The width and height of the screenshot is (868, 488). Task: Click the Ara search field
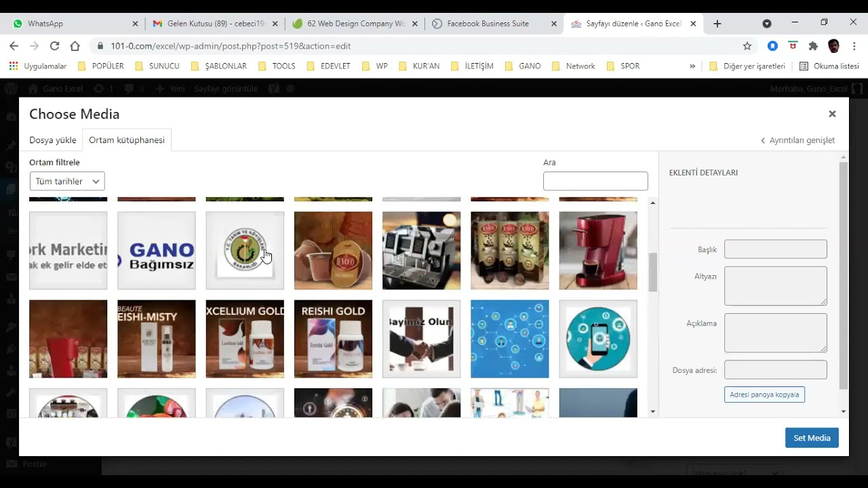click(595, 181)
